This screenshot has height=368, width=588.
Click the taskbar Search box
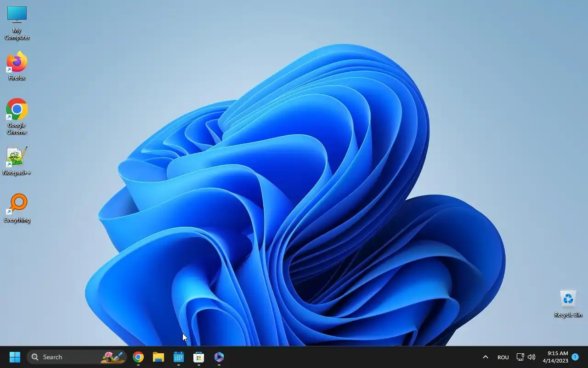(77, 357)
